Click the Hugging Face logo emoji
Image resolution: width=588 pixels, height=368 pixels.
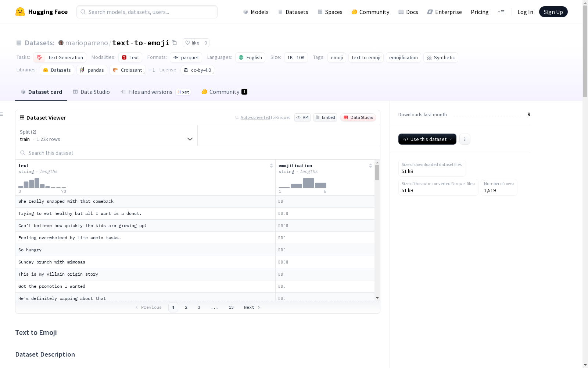[x=20, y=12]
